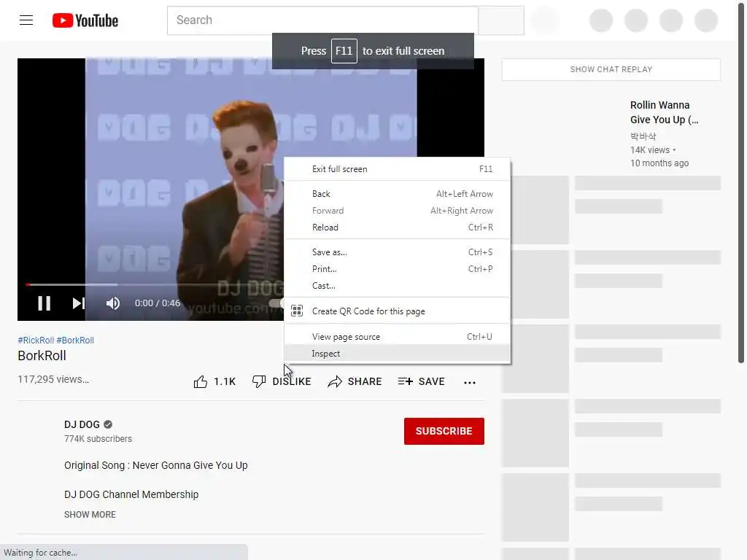
Task: Go to the YouTube home logo
Action: pos(85,20)
